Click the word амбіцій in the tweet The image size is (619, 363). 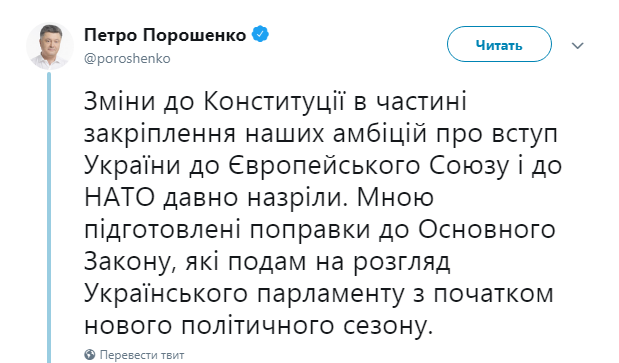click(x=380, y=133)
